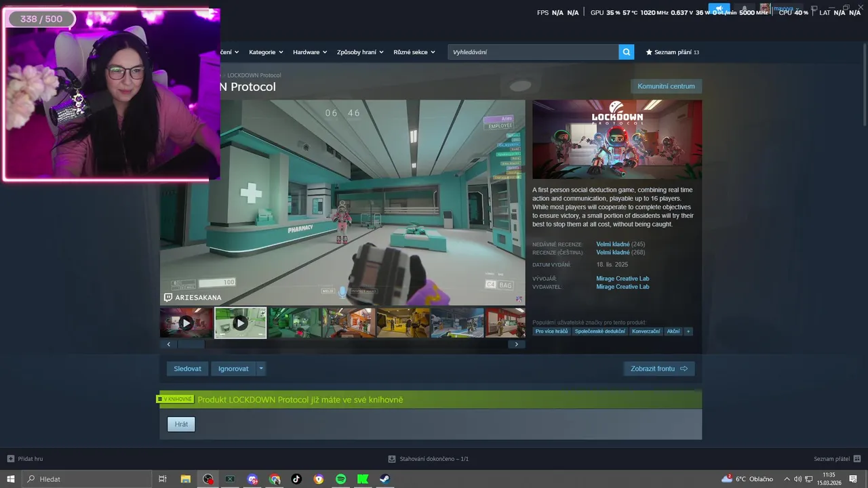Image resolution: width=868 pixels, height=488 pixels.
Task: Open Windows Start menu
Action: pos(10,479)
